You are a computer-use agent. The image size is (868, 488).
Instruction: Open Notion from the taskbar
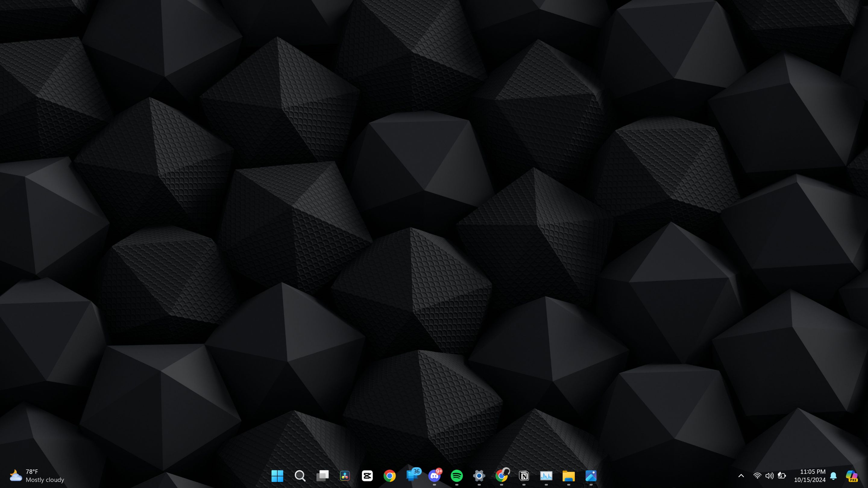(524, 476)
